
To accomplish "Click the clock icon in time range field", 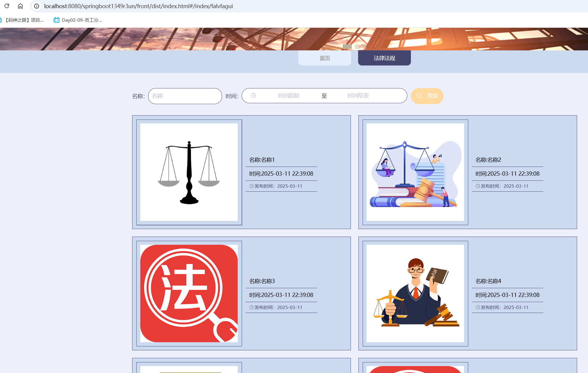I will (253, 96).
